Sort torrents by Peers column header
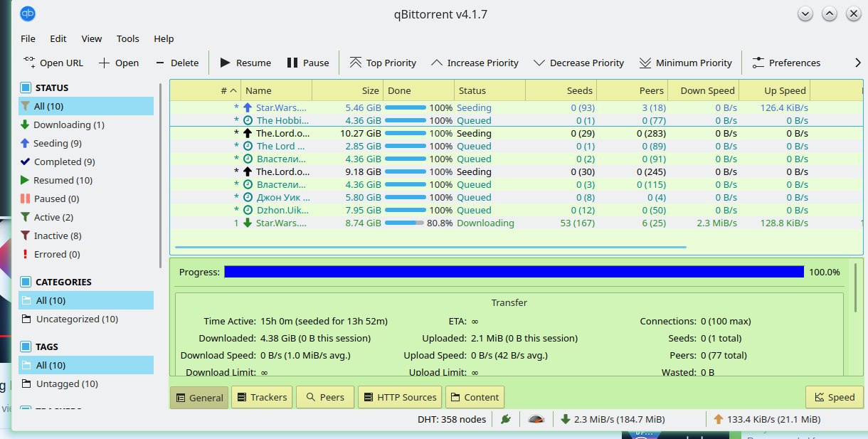The width and height of the screenshot is (868, 439). tap(633, 90)
